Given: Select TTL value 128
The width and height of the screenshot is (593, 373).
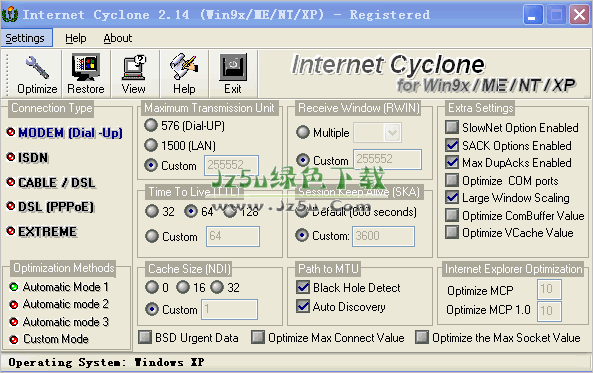Looking at the screenshot, I should [x=230, y=211].
